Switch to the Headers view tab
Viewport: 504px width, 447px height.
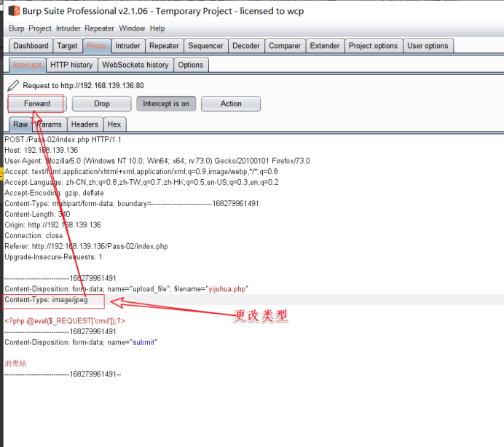pos(84,124)
